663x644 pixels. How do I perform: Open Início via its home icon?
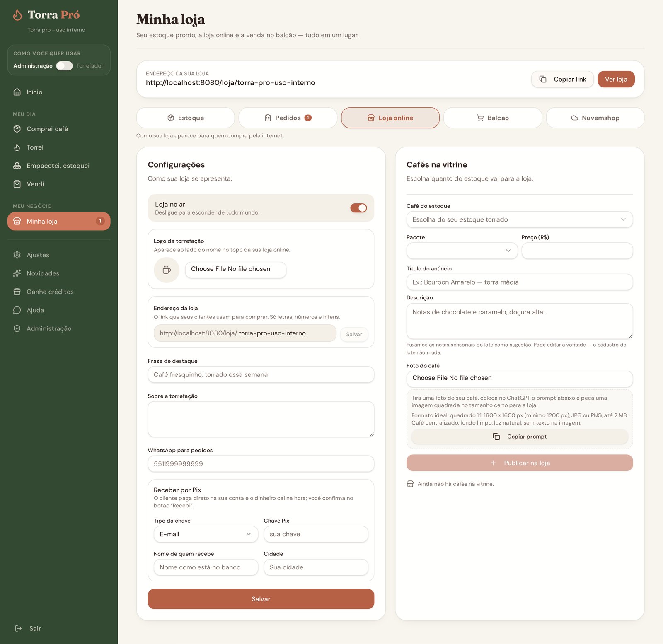(x=17, y=92)
